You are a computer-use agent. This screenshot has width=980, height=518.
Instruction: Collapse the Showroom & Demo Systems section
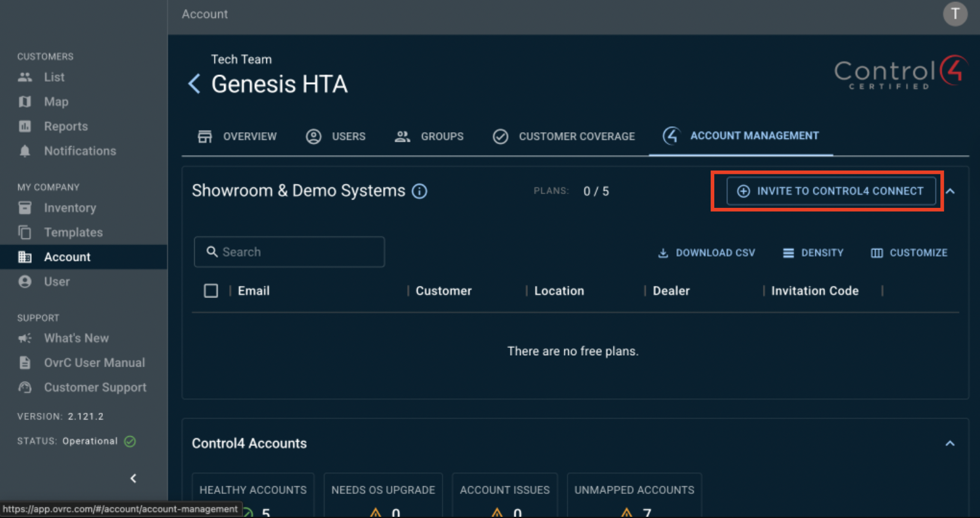[951, 191]
